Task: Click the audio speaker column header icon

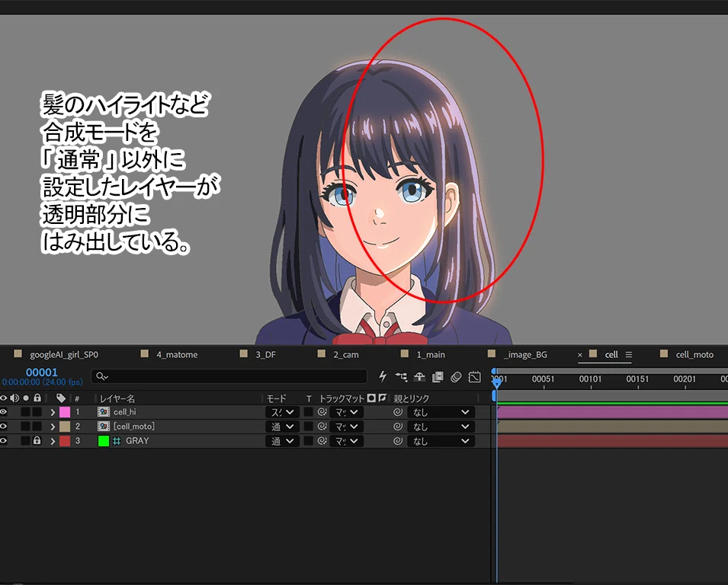Action: [14, 398]
